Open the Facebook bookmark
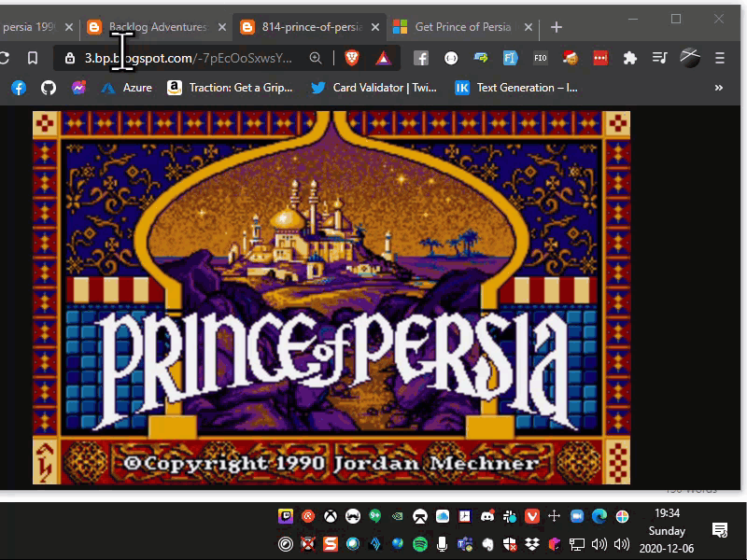Screen dimensions: 747x560 [x=19, y=88]
